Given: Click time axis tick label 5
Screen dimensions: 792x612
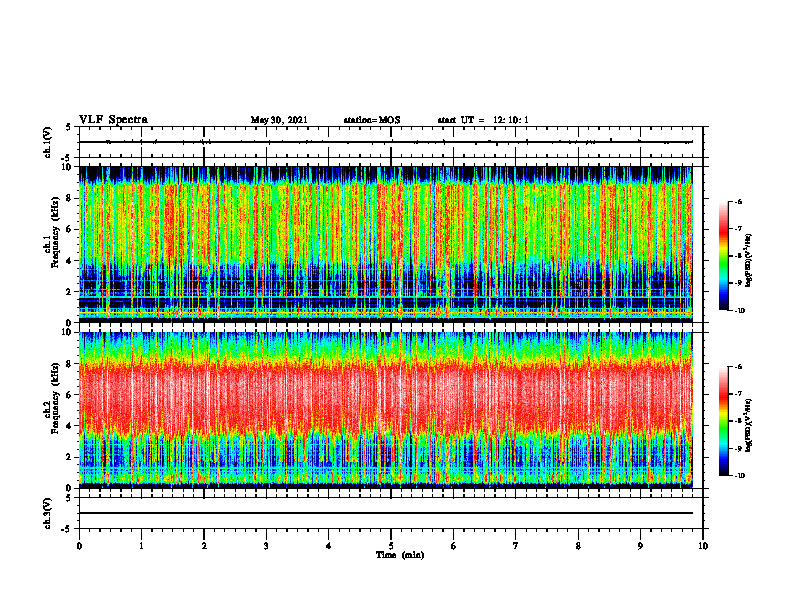Looking at the screenshot, I should [x=391, y=546].
